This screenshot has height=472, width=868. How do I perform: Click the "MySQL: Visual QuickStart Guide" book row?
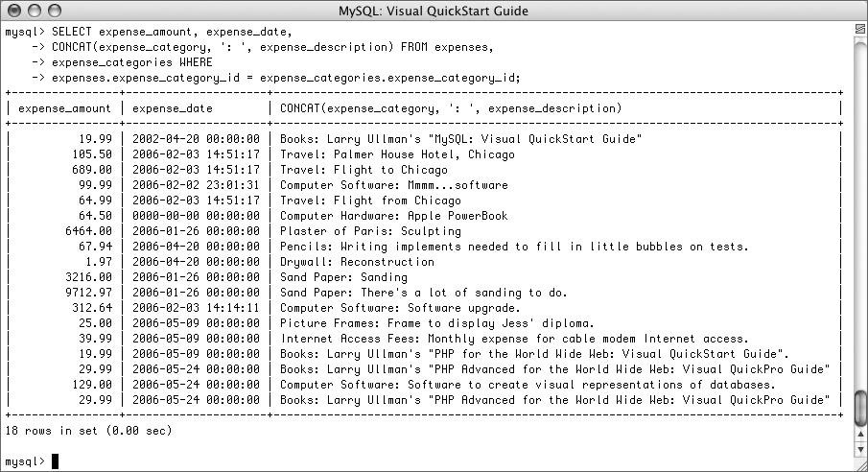click(x=460, y=139)
